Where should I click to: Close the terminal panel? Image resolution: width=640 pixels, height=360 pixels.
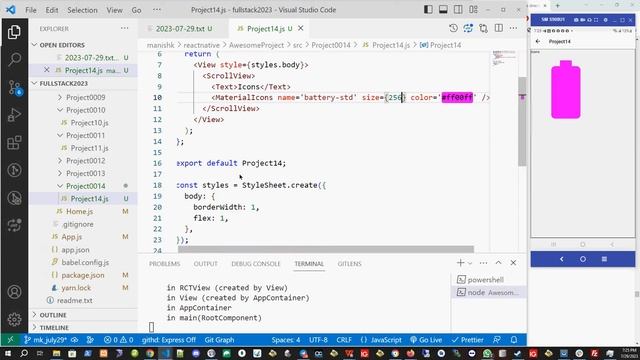tap(513, 263)
